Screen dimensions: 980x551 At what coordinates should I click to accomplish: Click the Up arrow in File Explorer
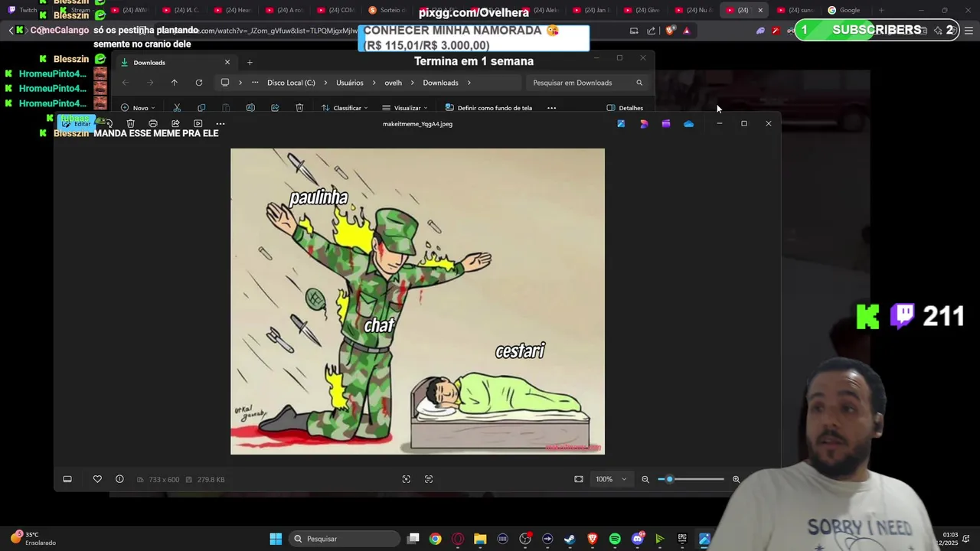click(175, 83)
